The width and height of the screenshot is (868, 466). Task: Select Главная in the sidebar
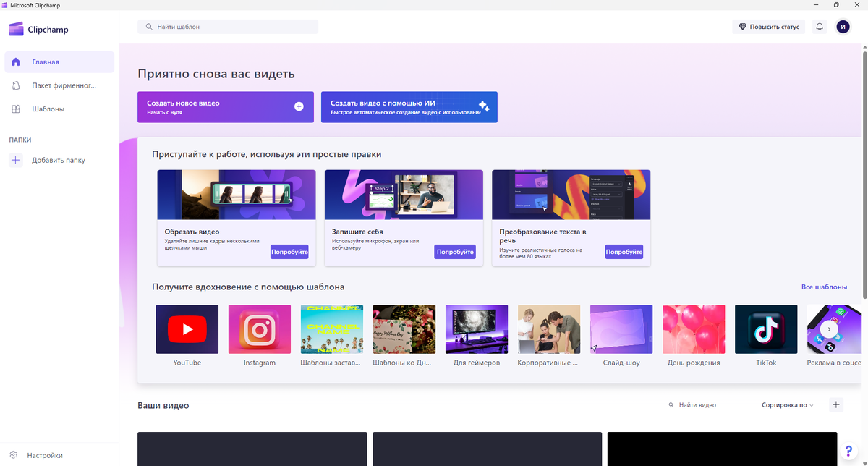tap(59, 62)
